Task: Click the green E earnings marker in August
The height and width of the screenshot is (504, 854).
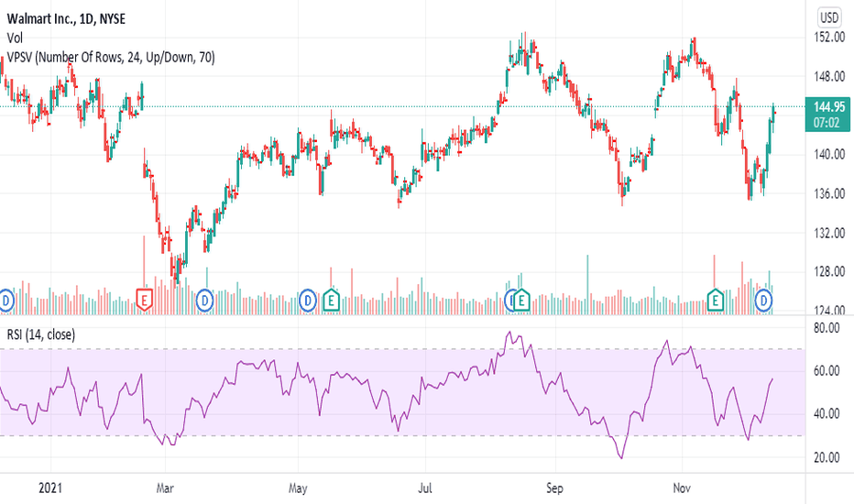Action: pos(521,300)
